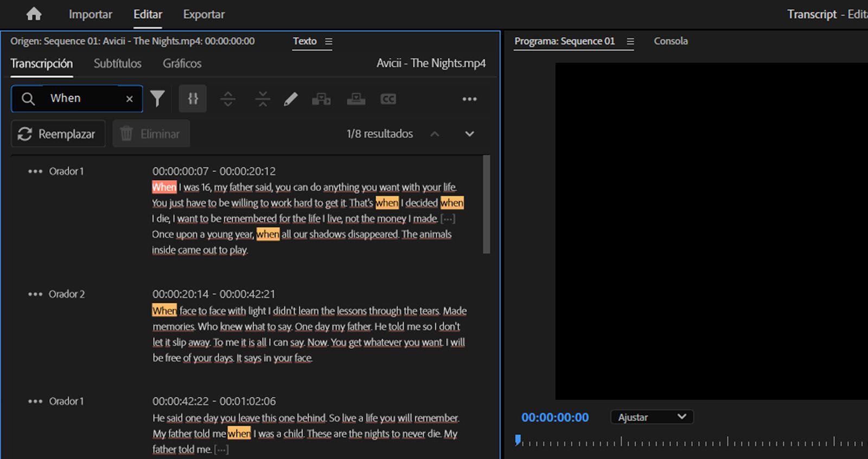Open options for the 00:00:00:07 Orador 1 segment
The width and height of the screenshot is (868, 459).
pyautogui.click(x=35, y=171)
